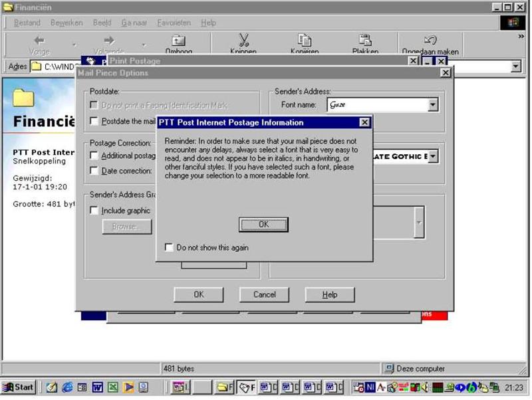This screenshot has width=532, height=400.
Task: Click the Adres path input field
Action: coord(57,66)
